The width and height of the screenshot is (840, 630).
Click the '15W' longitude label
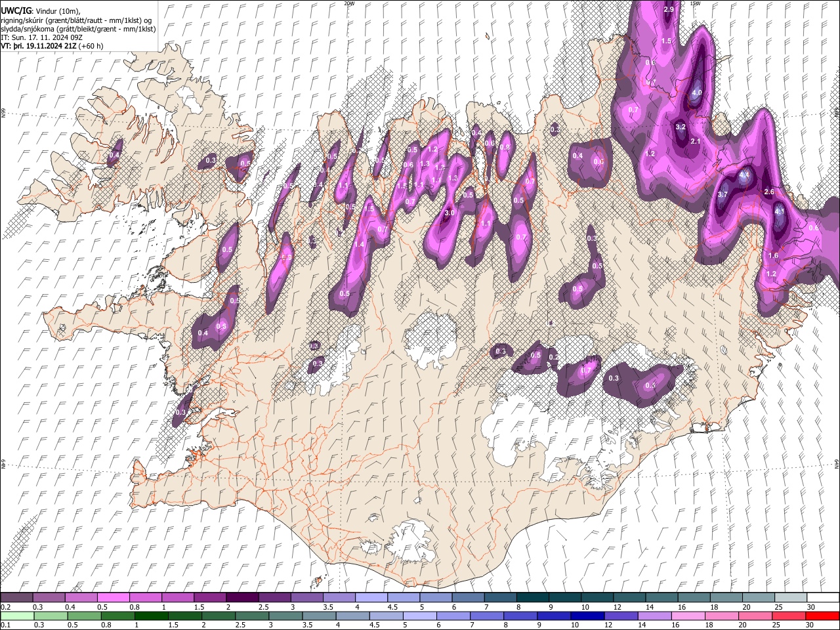(x=695, y=3)
